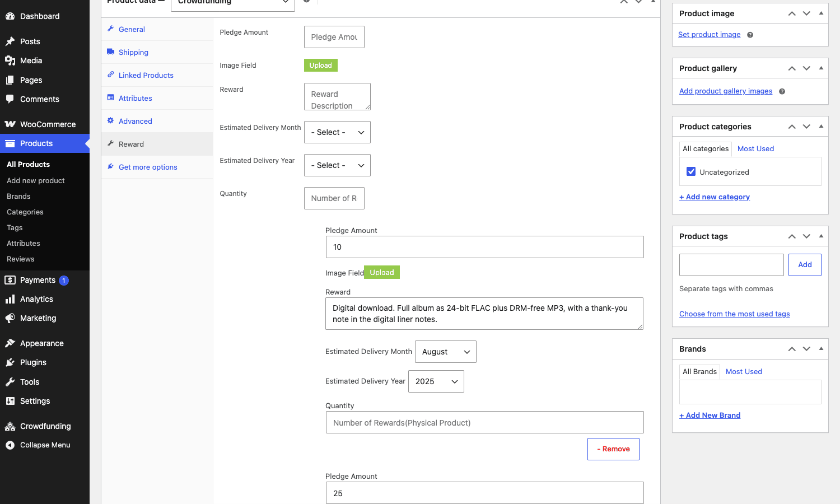Image resolution: width=840 pixels, height=504 pixels.
Task: Open the Advanced product data tab
Action: click(157, 121)
